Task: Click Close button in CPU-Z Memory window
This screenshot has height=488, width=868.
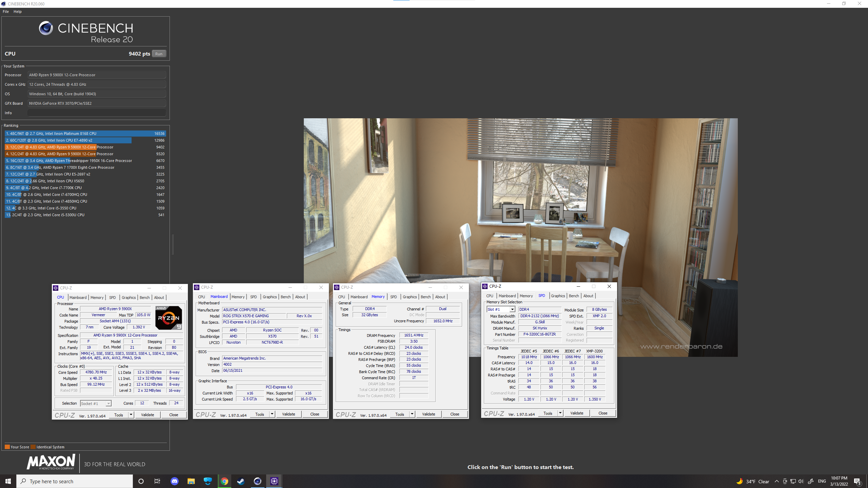Action: click(x=455, y=414)
